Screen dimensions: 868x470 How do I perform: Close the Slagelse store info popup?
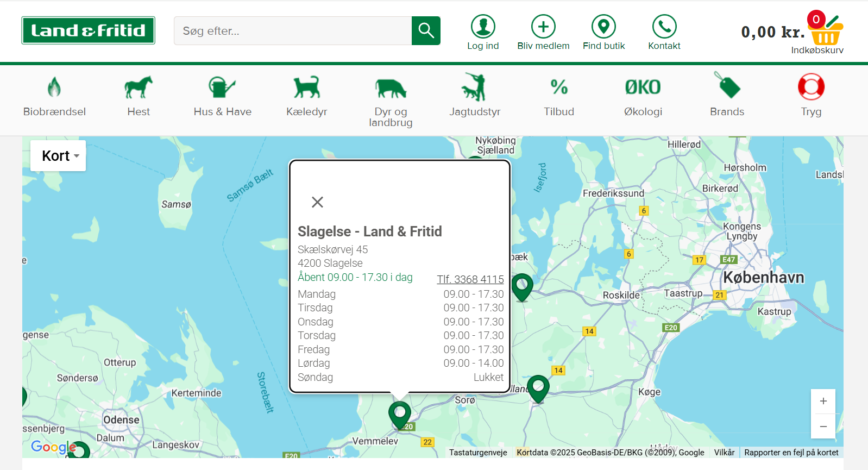318,202
